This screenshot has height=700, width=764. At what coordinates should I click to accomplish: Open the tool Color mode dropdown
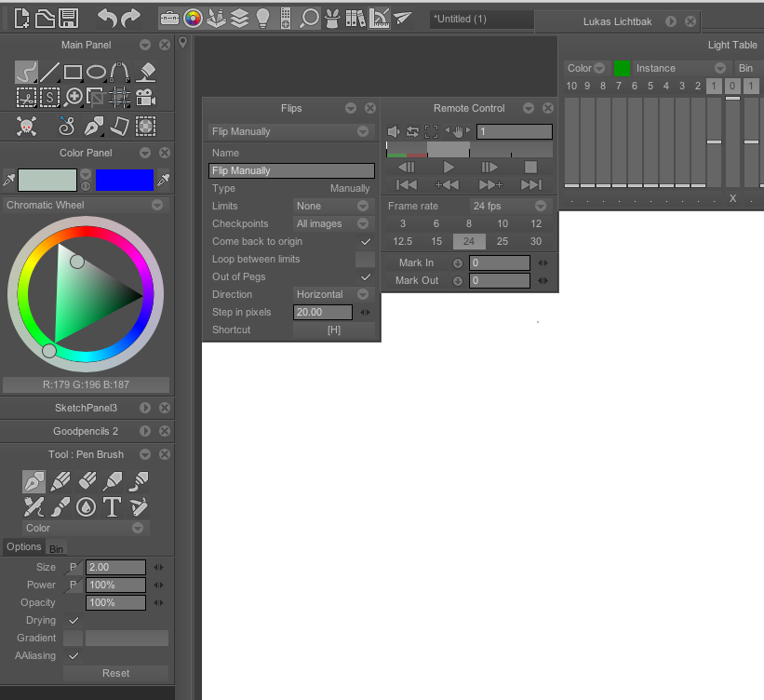click(x=86, y=528)
